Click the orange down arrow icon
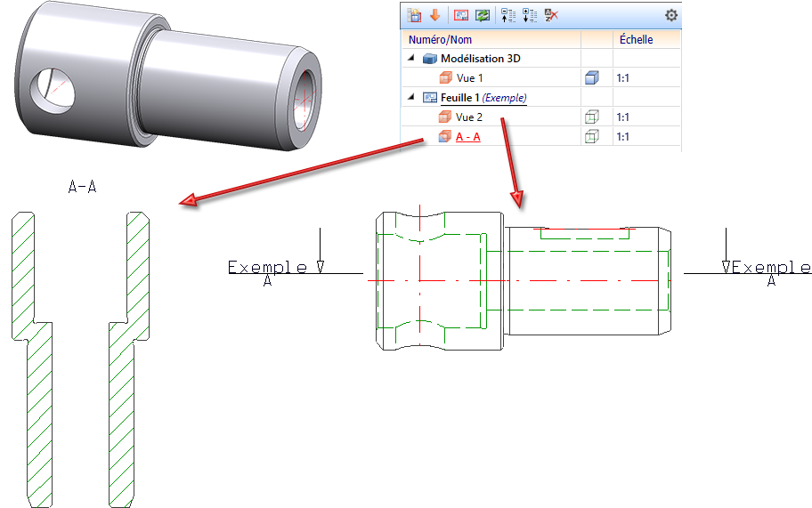The image size is (812, 508). [435, 15]
